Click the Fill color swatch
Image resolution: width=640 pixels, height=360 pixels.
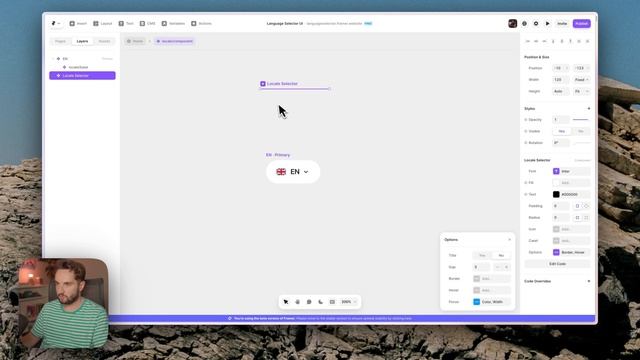[556, 183]
